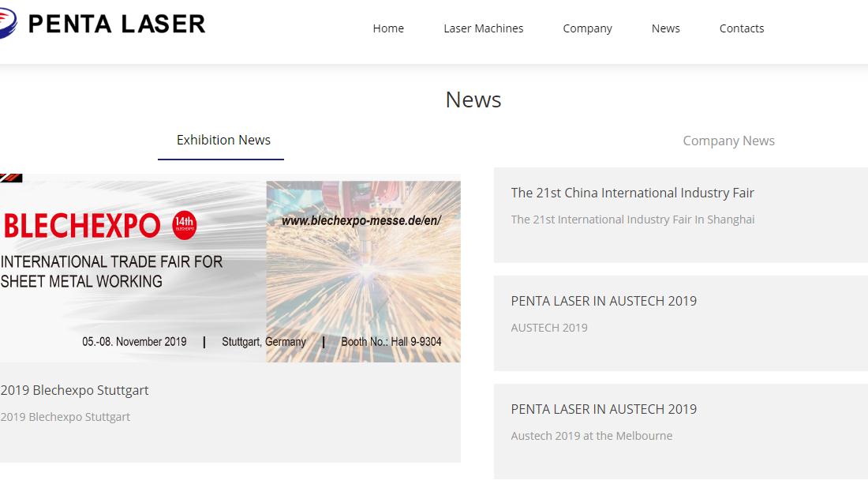Screen dimensions: 868x488
Task: Click the News page heading
Action: click(x=473, y=99)
